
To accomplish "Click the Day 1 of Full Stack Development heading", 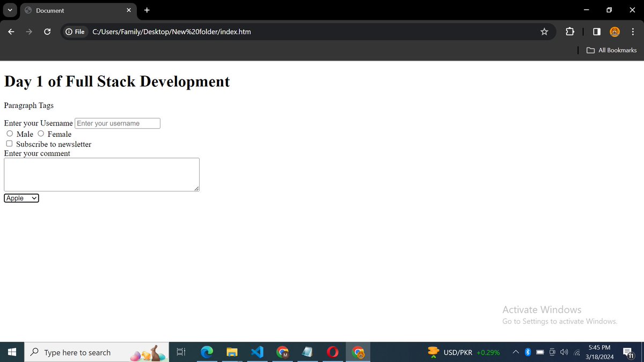I will tap(117, 82).
